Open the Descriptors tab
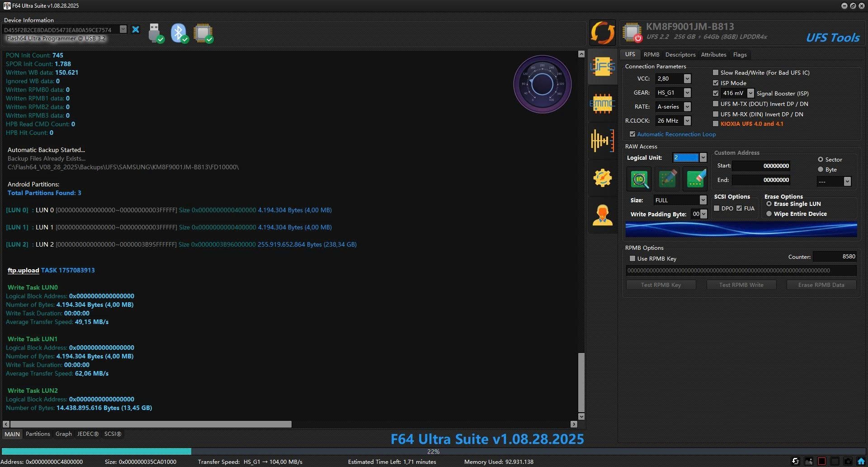The height and width of the screenshot is (467, 868). tap(680, 55)
